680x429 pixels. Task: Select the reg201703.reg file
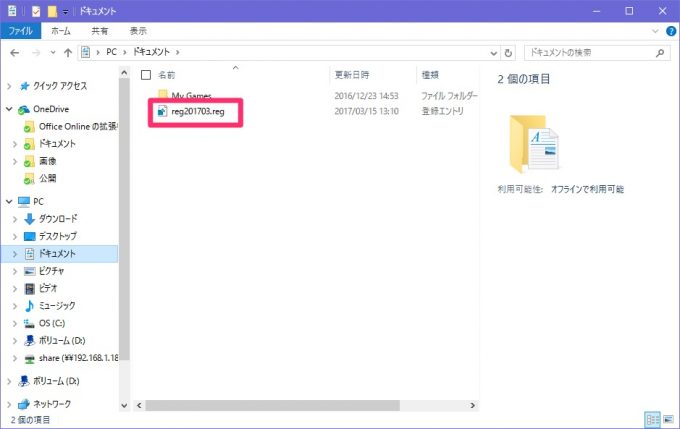pos(198,111)
